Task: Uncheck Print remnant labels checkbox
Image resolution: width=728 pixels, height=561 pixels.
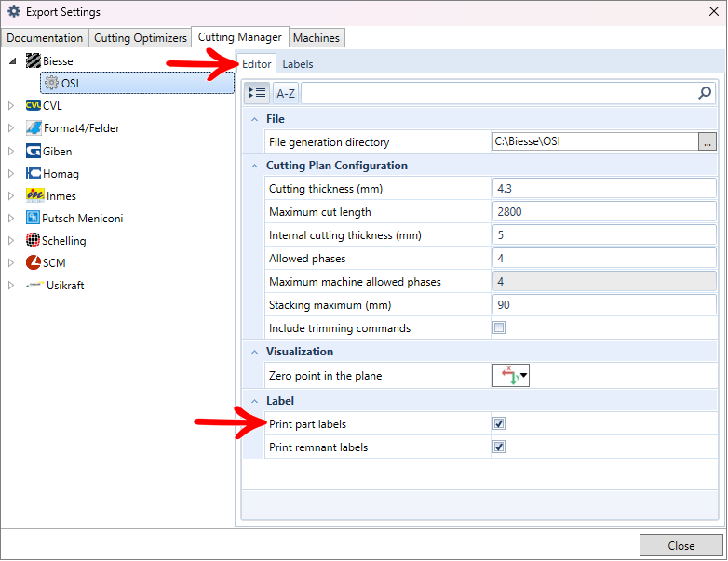Action: pyautogui.click(x=499, y=447)
